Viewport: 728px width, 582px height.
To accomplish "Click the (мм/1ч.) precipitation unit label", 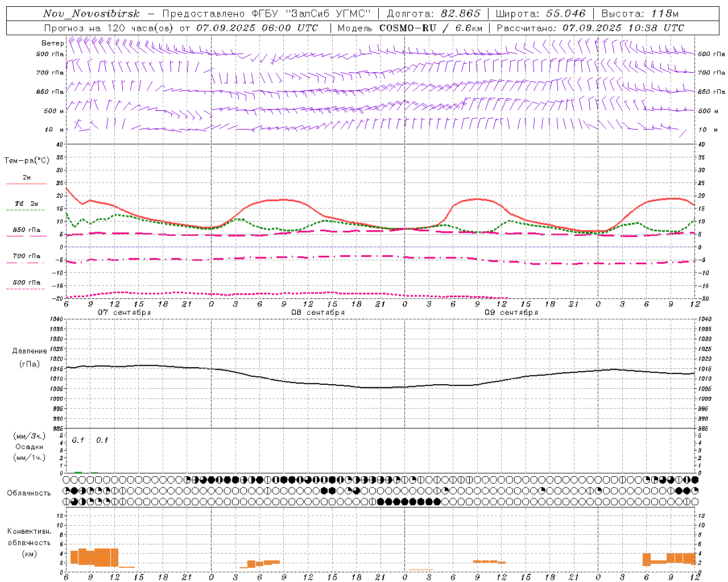I will pyautogui.click(x=30, y=458).
